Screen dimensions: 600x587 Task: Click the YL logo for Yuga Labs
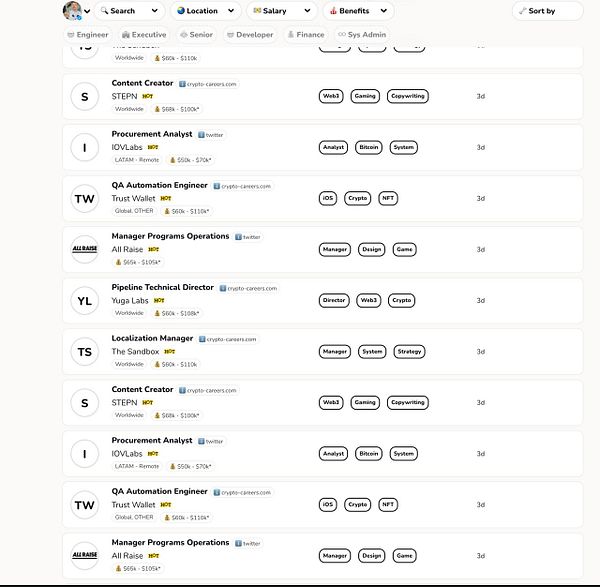tap(84, 300)
